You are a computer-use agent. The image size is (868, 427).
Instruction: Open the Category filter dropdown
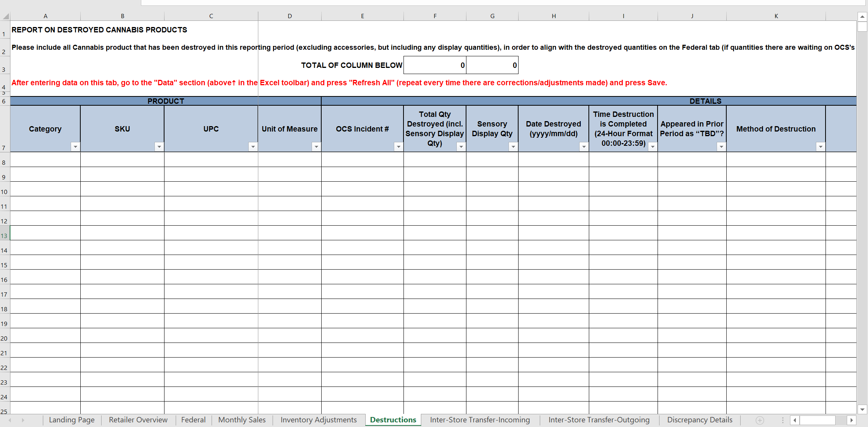click(75, 147)
